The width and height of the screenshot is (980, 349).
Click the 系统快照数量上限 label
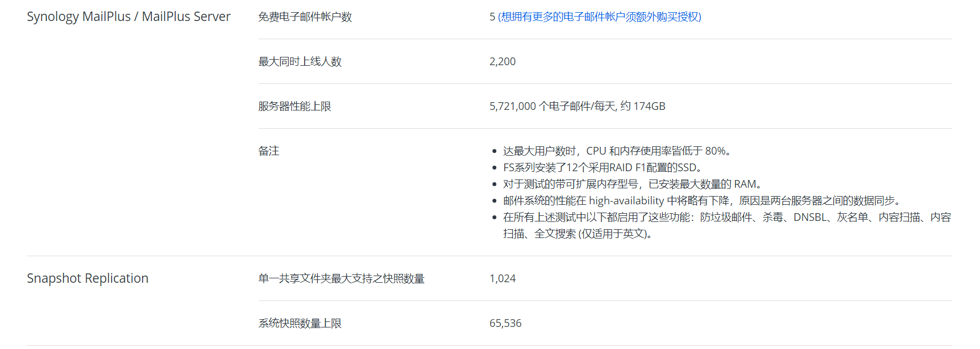(x=300, y=324)
